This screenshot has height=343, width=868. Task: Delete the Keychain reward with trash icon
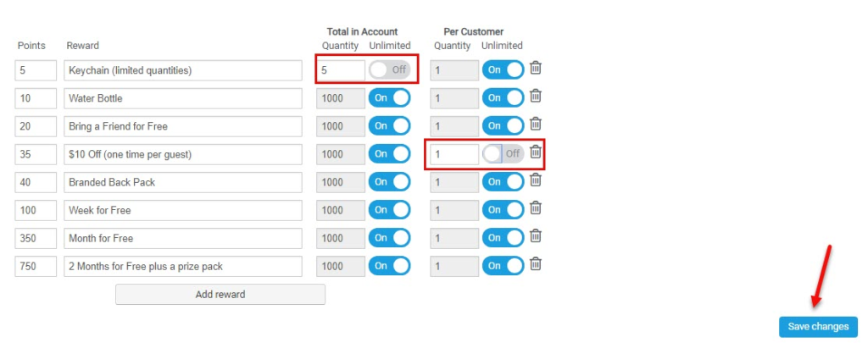coord(536,69)
